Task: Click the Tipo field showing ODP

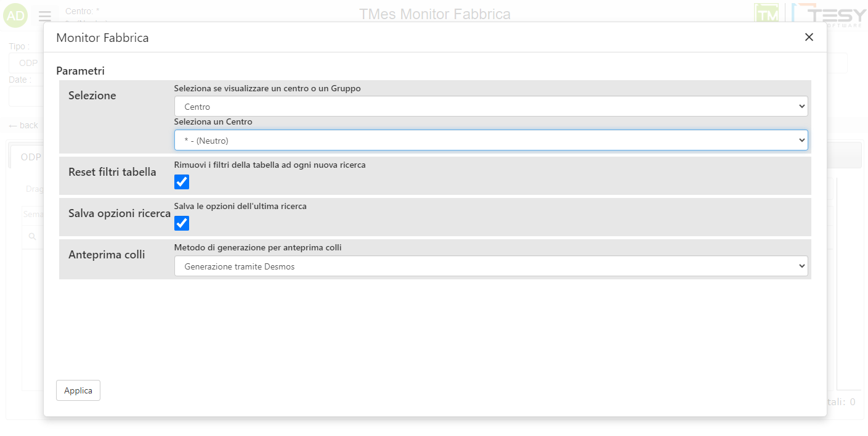Action: point(26,63)
